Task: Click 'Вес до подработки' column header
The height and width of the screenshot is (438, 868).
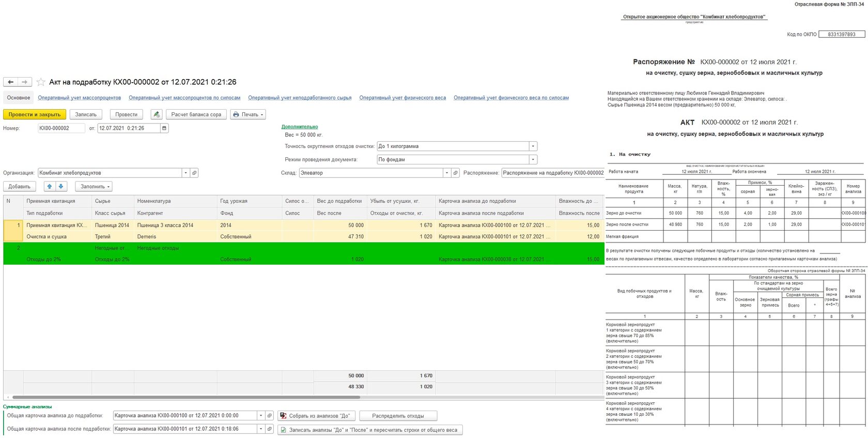Action: 340,201
